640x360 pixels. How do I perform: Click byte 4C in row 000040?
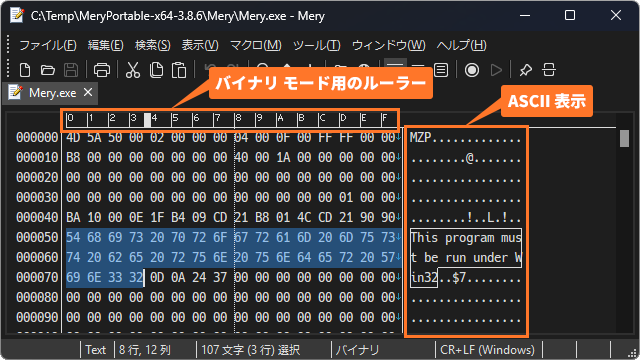(304, 218)
